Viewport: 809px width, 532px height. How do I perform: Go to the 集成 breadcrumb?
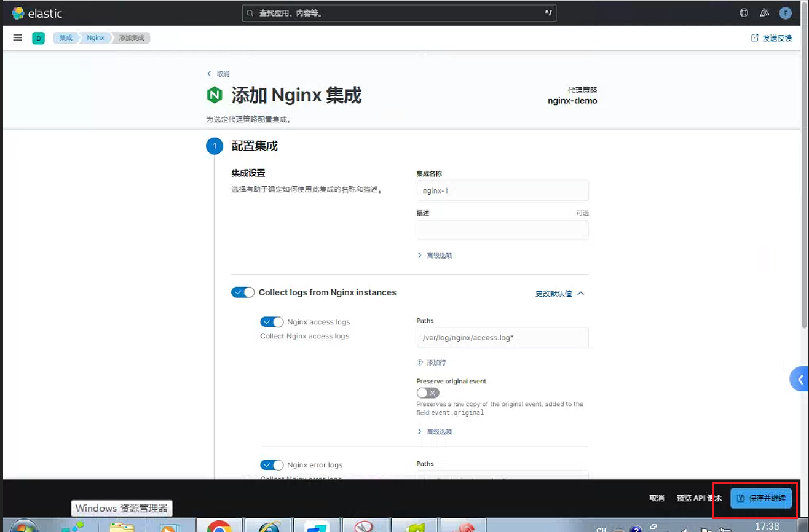pyautogui.click(x=66, y=38)
